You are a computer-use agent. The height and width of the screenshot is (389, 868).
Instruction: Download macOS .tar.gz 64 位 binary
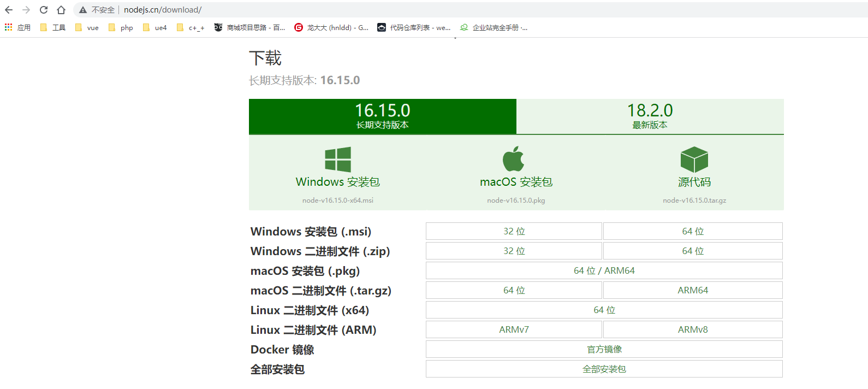point(514,290)
